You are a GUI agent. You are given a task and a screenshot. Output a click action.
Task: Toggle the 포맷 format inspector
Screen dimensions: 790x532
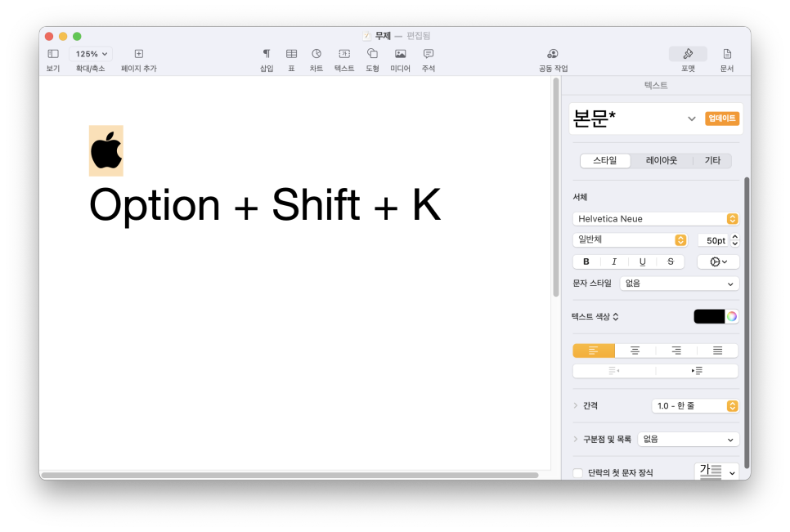[x=688, y=54]
